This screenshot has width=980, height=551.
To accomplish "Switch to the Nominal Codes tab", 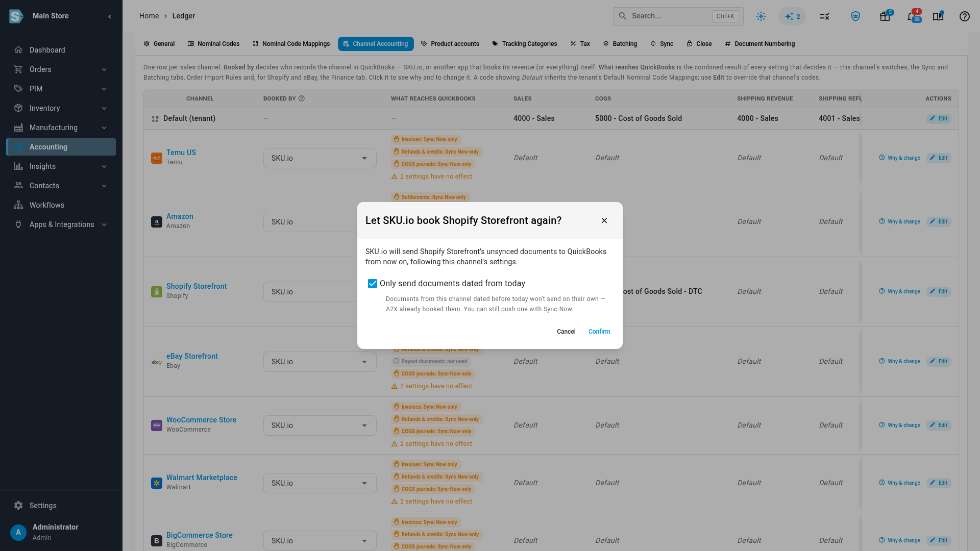I will click(x=213, y=44).
